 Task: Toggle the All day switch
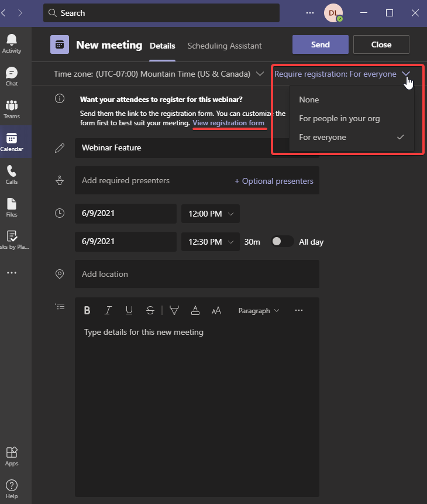[x=282, y=242]
